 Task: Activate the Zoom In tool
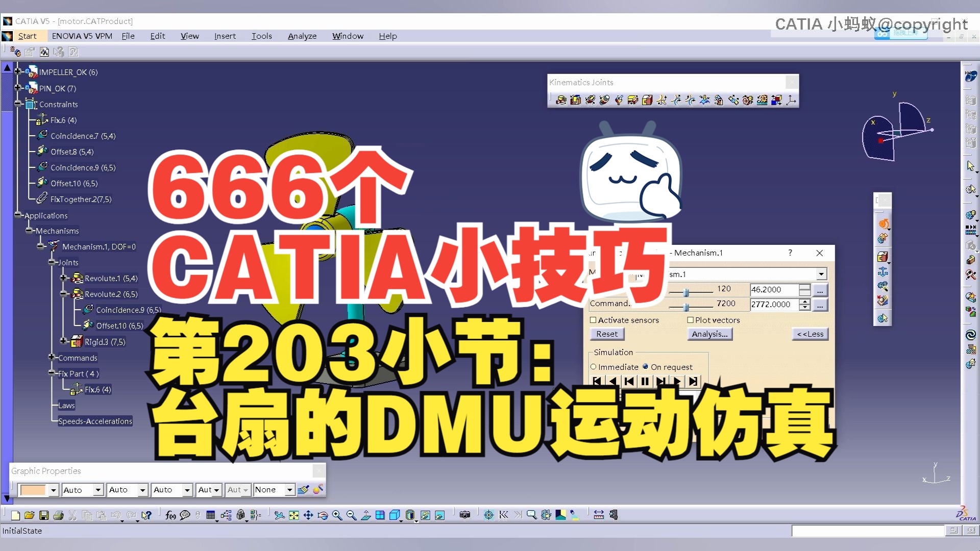(x=337, y=515)
